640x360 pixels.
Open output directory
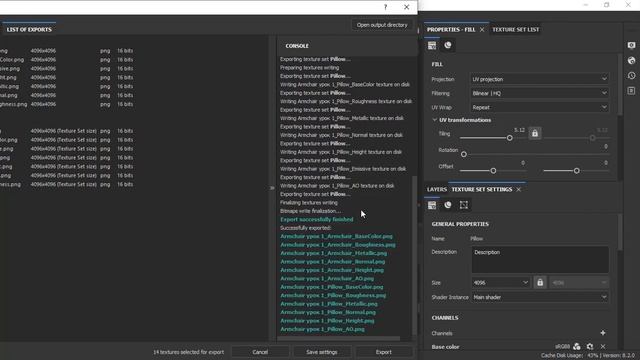[382, 25]
